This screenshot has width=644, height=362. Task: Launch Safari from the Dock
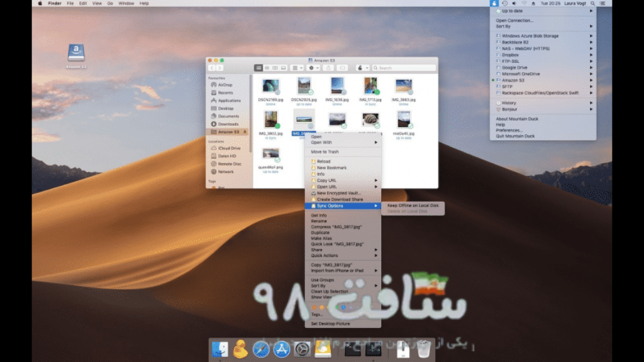click(261, 349)
